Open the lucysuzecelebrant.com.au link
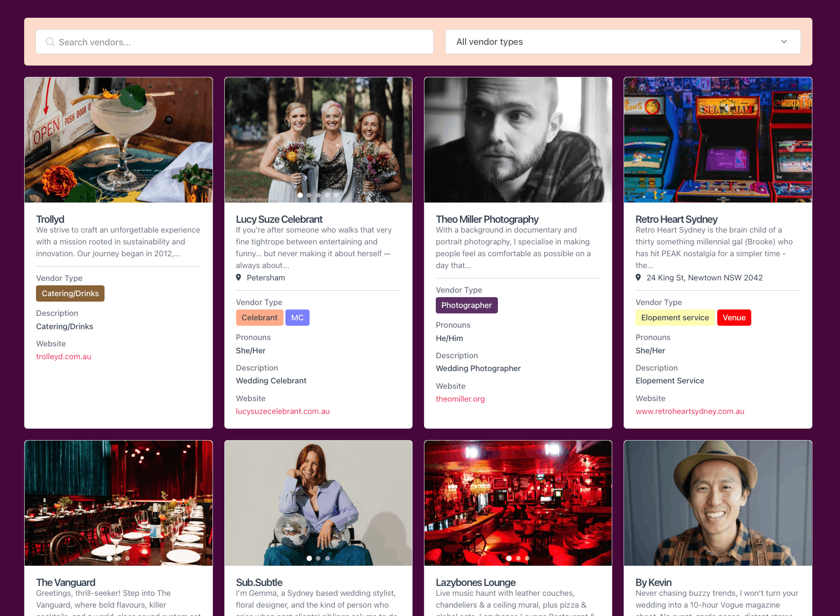Screen dimensions: 840x616 tap(282, 411)
